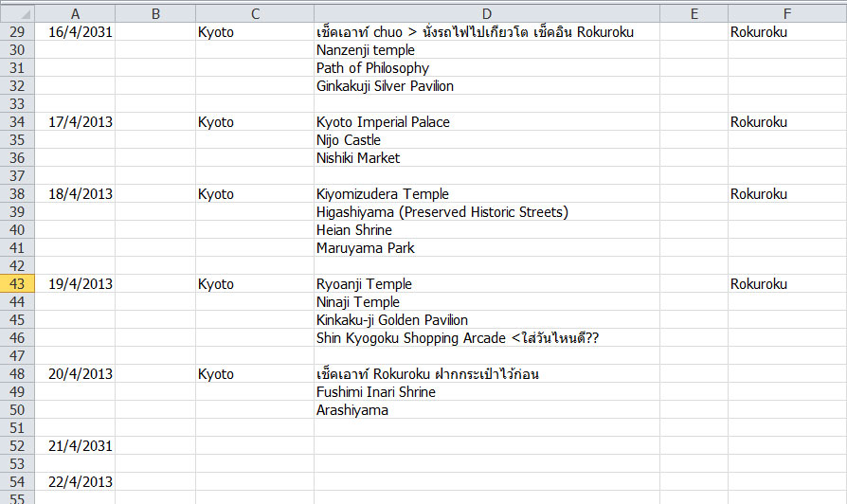Click date cell 19/4/2013
847x504 pixels.
pos(75,283)
